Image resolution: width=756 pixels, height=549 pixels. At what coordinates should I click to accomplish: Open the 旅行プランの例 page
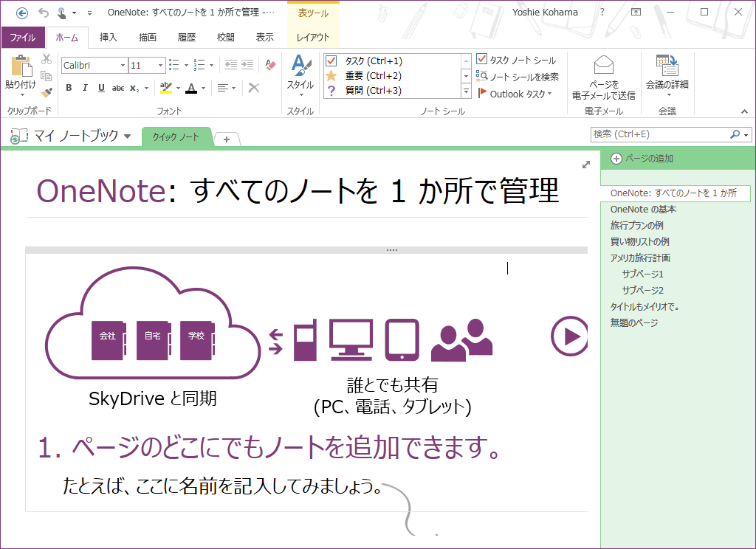point(637,225)
